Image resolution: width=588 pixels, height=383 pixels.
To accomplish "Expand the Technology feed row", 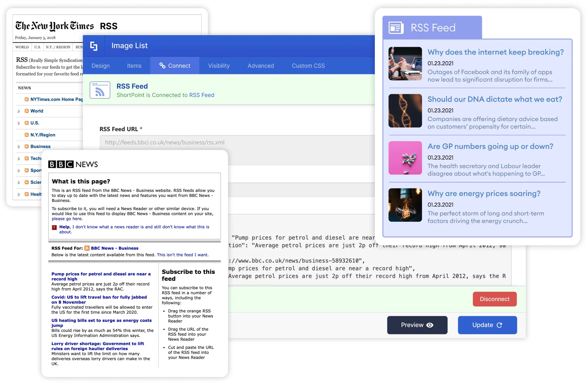I will 19,158.
